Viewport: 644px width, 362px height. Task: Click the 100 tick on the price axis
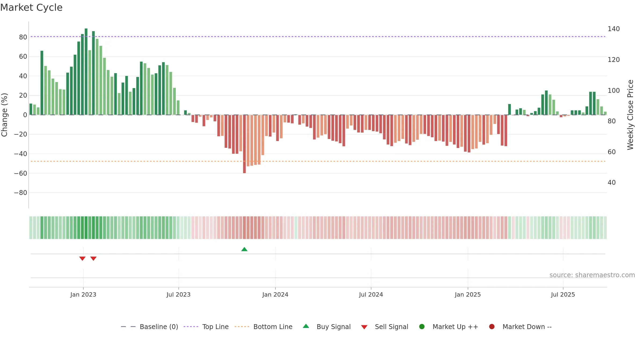[614, 90]
